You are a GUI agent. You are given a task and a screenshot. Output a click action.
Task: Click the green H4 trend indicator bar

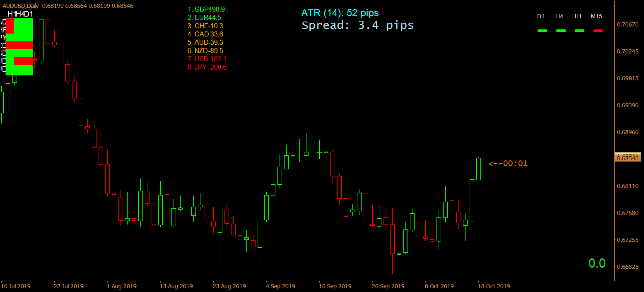pyautogui.click(x=561, y=31)
